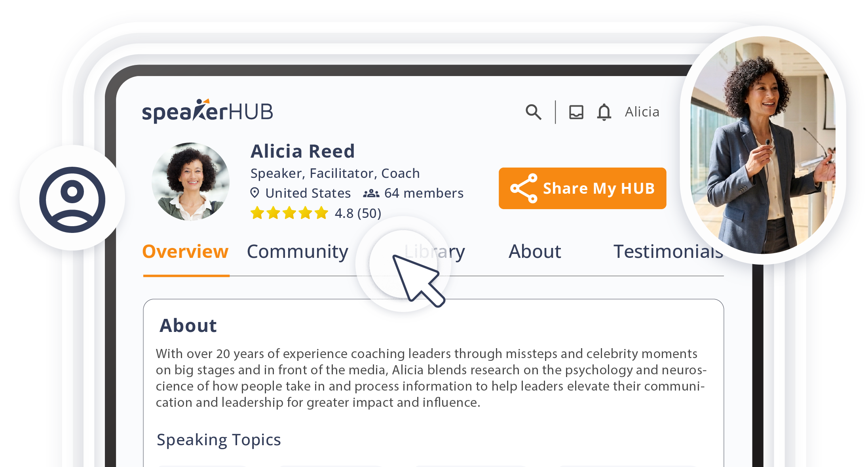Click the 64 members link
The image size is (868, 467).
click(424, 193)
